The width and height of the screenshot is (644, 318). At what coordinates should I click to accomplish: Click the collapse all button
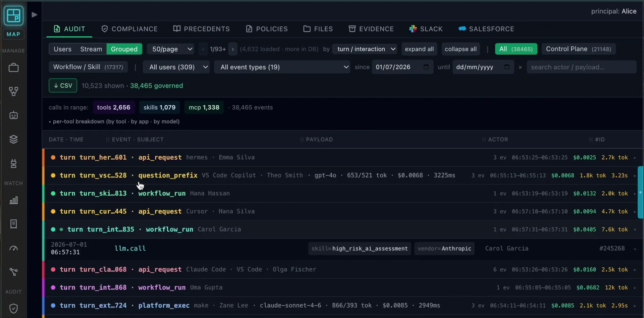tap(461, 49)
